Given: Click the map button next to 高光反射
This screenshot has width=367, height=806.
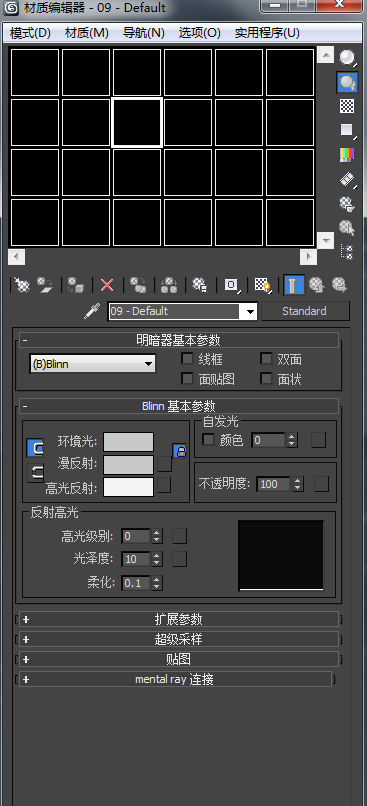Looking at the screenshot, I should (x=164, y=485).
